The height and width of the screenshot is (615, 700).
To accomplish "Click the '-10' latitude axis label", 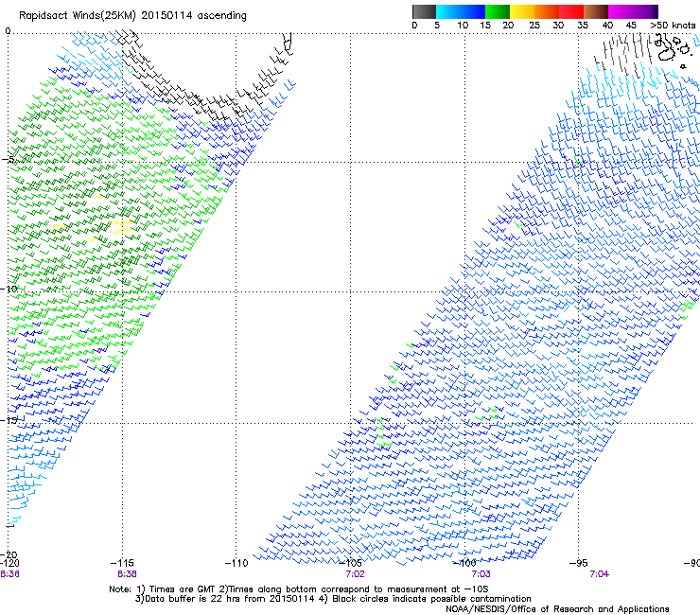I will [9, 289].
